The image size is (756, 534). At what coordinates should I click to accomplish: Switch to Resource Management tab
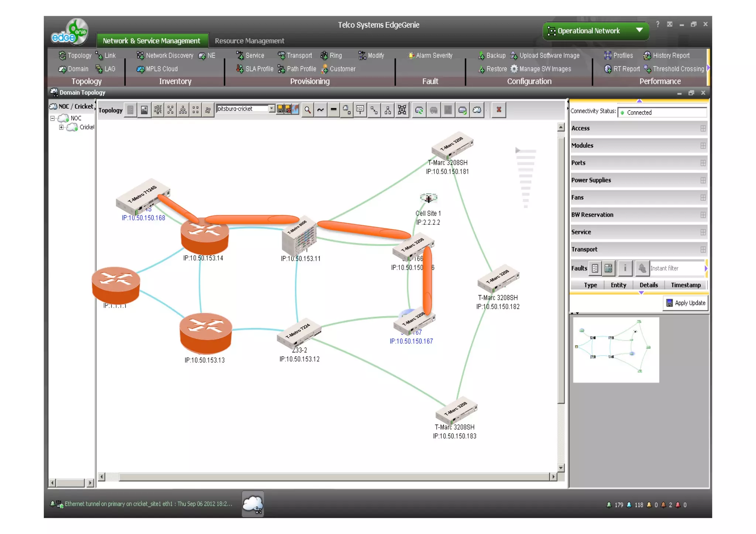249,41
